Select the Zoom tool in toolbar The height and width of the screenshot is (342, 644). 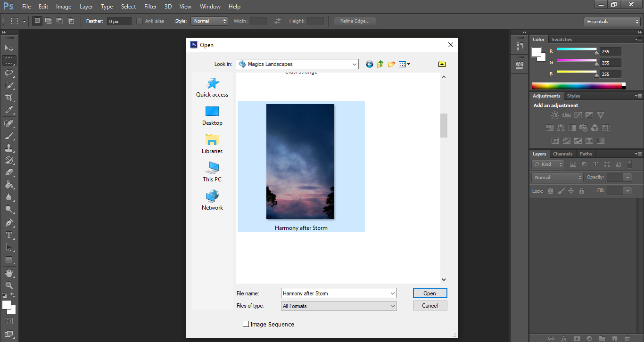click(x=9, y=285)
